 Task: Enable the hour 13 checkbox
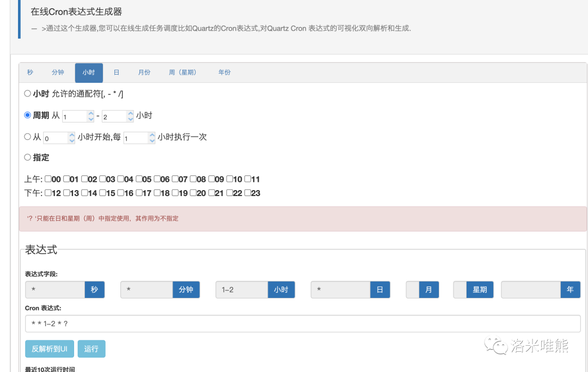point(66,193)
